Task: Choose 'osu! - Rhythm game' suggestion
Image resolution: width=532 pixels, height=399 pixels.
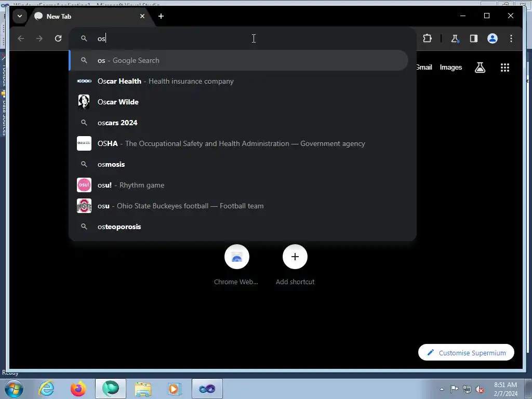Action: (238, 185)
